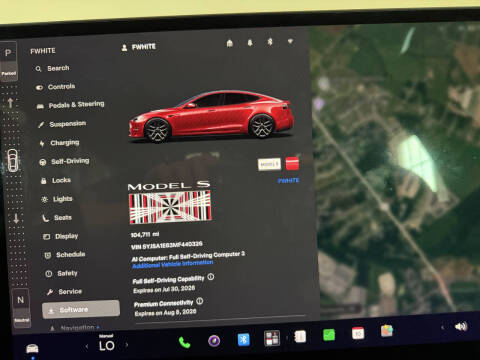Raise temperature with right chevron
Screen dimensions: 480x360
(x=127, y=345)
